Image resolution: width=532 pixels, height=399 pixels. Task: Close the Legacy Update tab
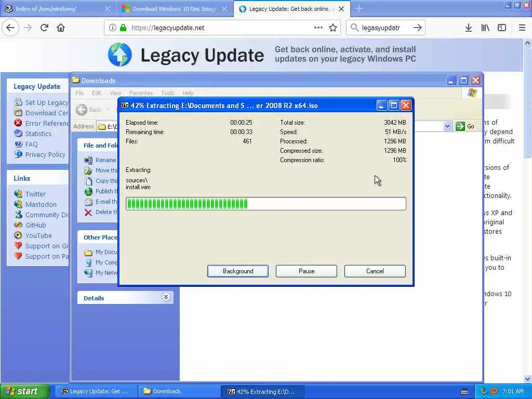pyautogui.click(x=341, y=9)
